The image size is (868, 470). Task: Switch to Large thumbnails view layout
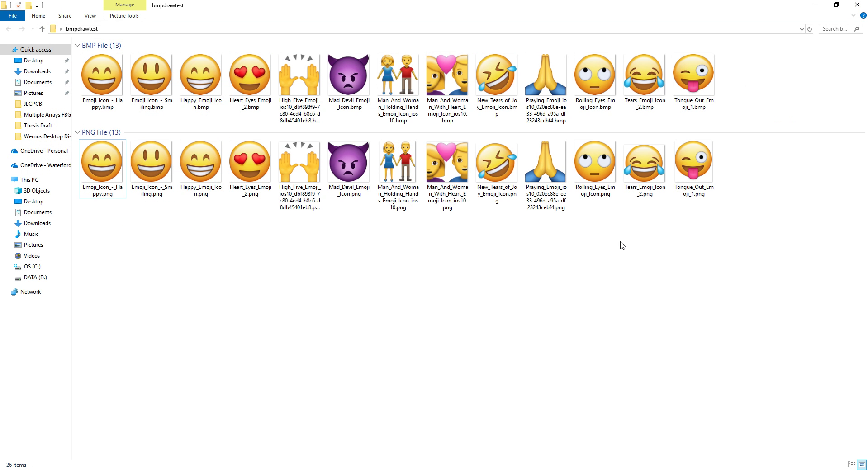click(862, 465)
